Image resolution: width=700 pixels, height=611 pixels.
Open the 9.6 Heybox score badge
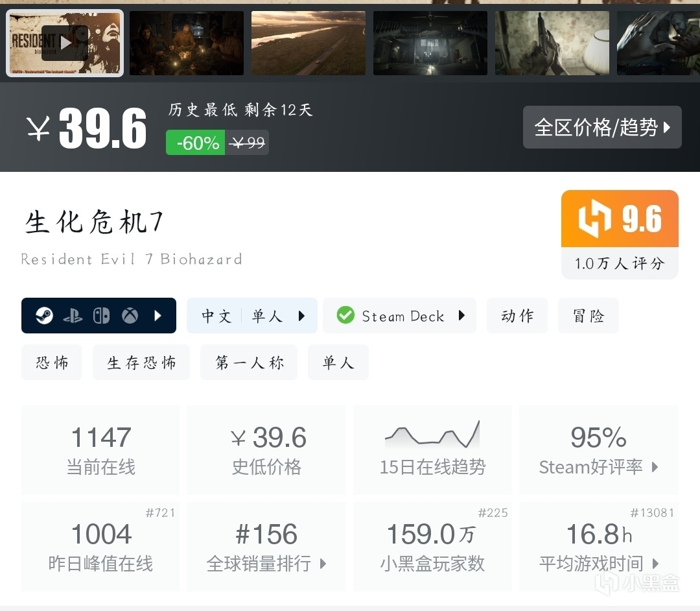620,219
